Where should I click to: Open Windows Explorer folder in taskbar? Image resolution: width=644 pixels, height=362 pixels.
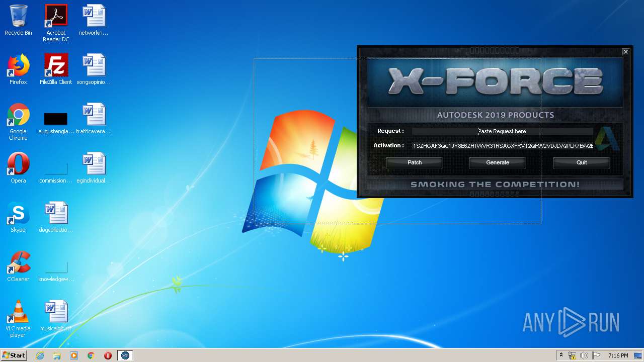pos(57,355)
